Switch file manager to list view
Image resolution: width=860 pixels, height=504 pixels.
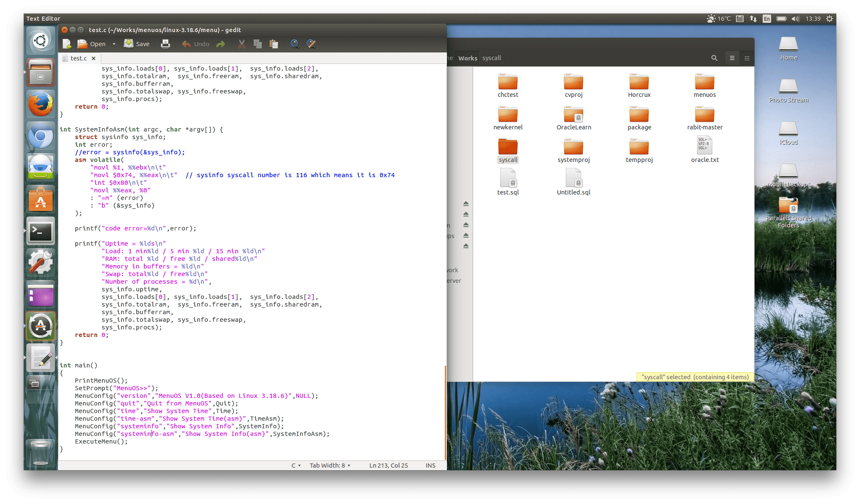[x=732, y=58]
